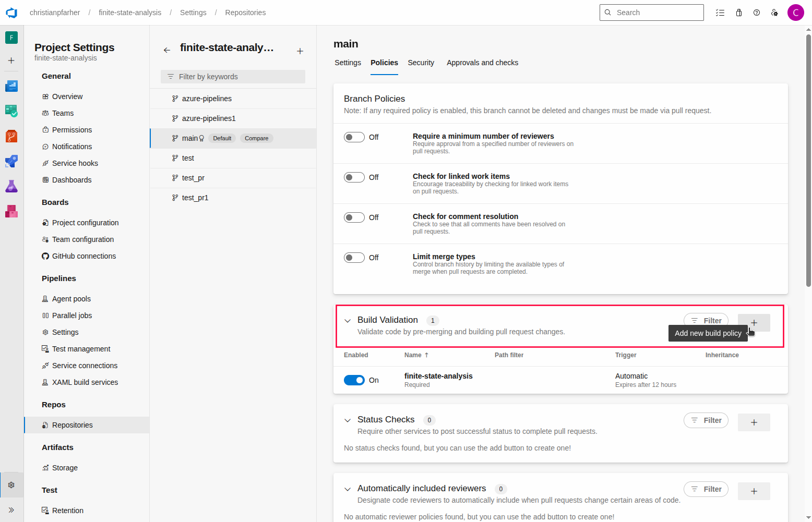Select the azure-pipelines branch
Screen dimensions: 812x522
coord(233,99)
